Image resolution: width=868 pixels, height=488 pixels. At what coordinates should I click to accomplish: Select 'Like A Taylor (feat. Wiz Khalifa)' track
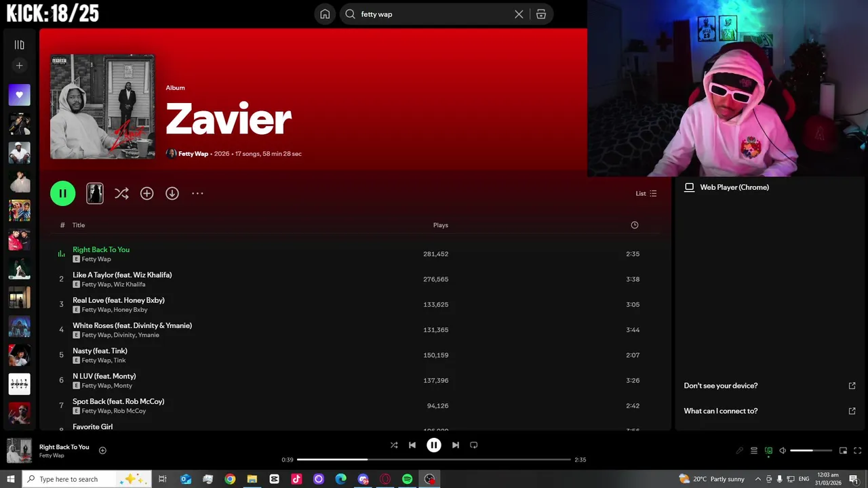click(122, 274)
